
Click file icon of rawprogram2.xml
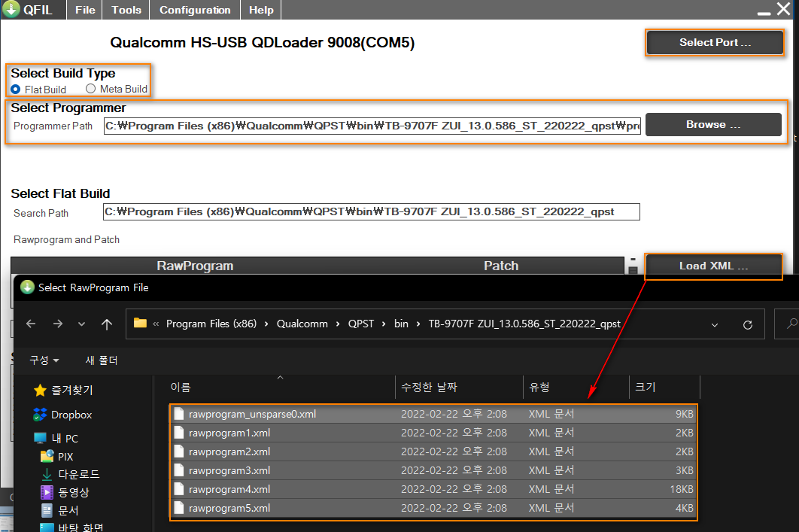[x=179, y=451]
